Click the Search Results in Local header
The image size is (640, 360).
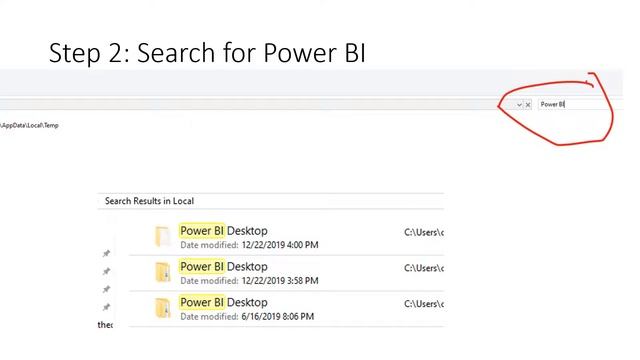click(x=149, y=201)
